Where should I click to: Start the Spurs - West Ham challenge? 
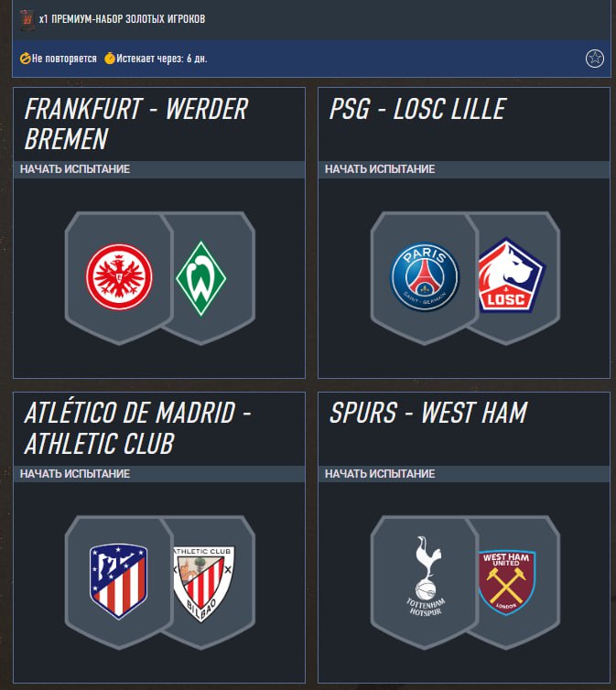380,474
